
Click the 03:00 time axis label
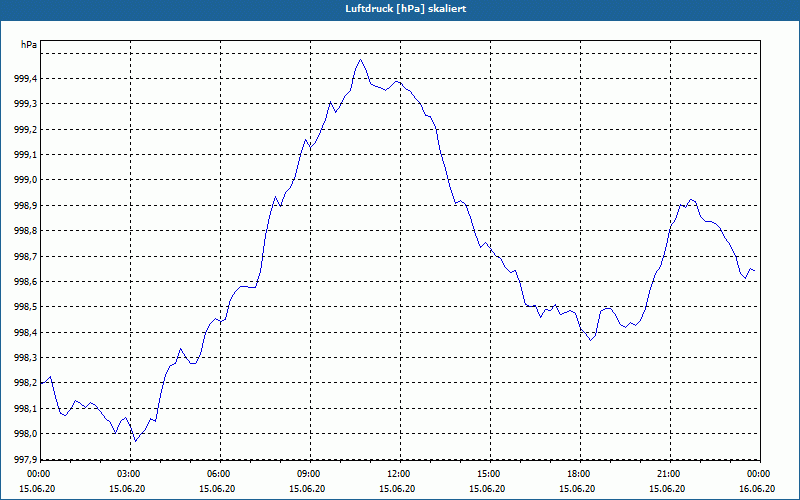128,474
